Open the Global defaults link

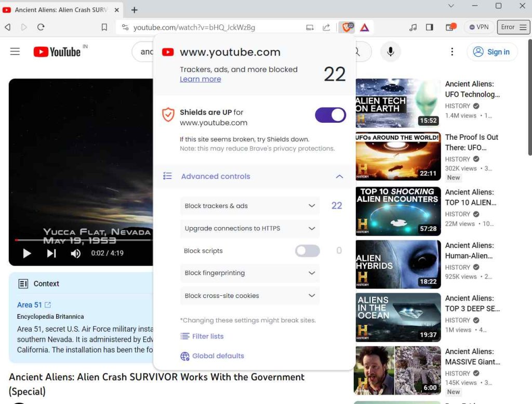212,356
